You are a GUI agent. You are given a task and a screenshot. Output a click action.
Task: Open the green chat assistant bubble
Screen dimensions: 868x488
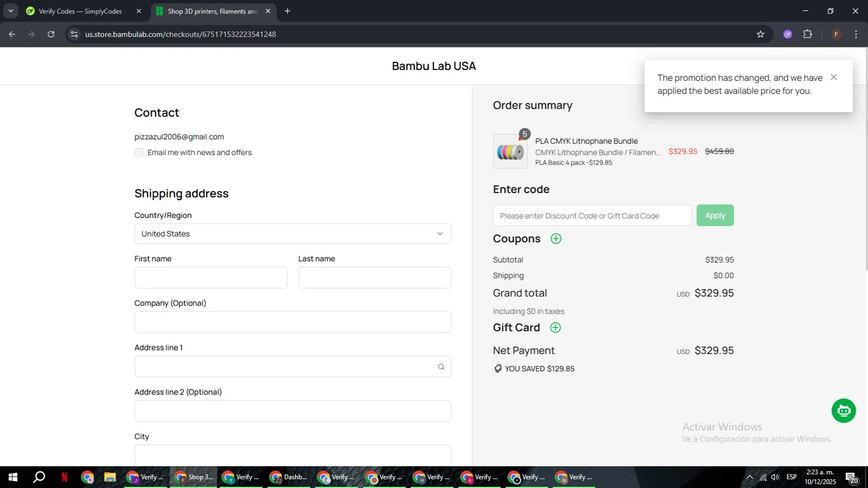844,411
